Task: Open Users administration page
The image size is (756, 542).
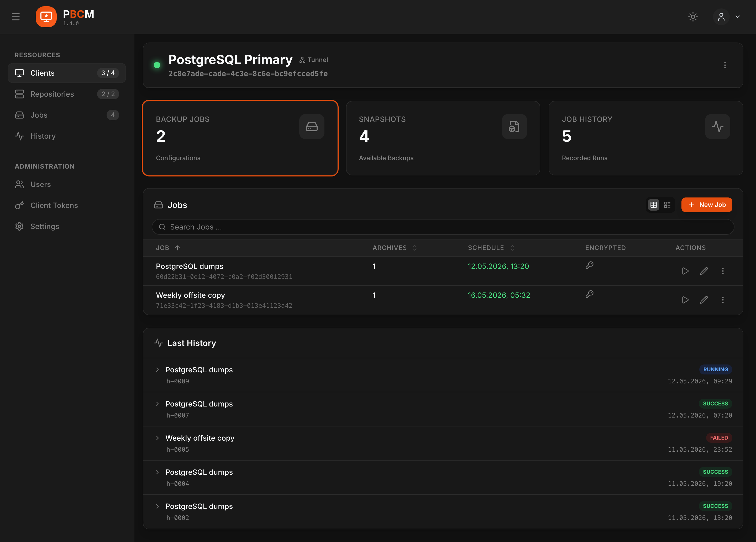Action: 67,184
